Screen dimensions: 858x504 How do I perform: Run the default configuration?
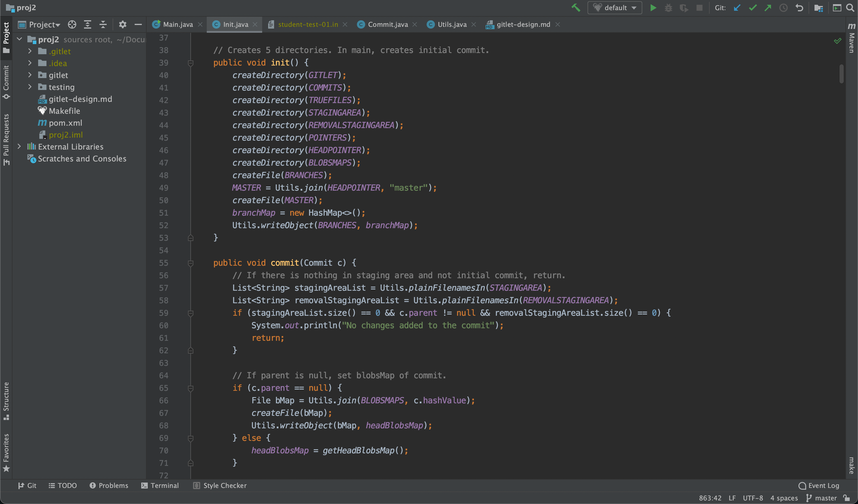(653, 7)
